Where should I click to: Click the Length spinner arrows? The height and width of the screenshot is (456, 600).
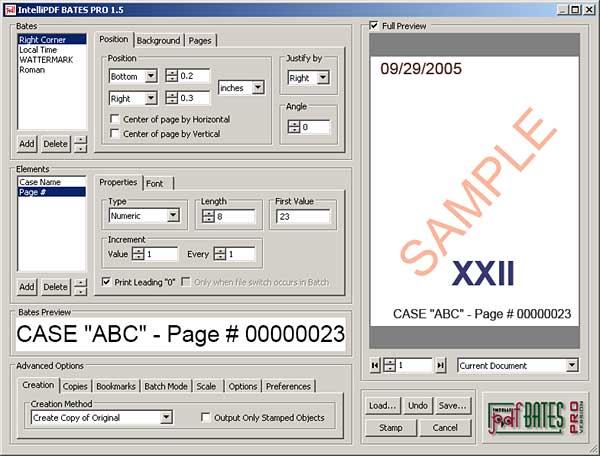coord(208,217)
